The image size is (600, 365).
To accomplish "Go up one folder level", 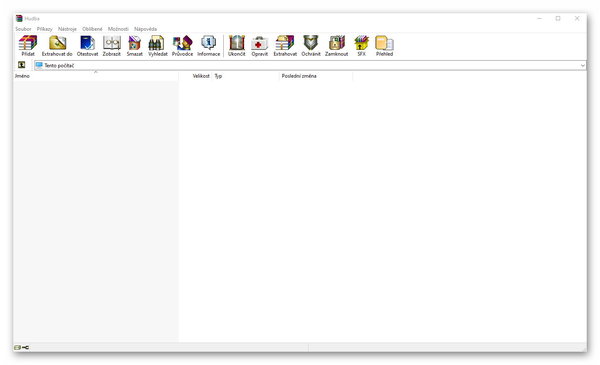I will click(22, 65).
